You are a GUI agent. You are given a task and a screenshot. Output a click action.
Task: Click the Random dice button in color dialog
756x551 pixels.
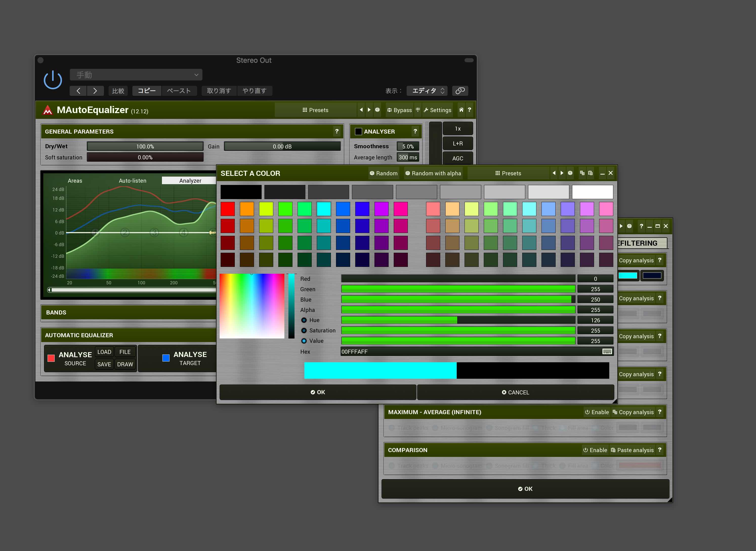coord(384,174)
